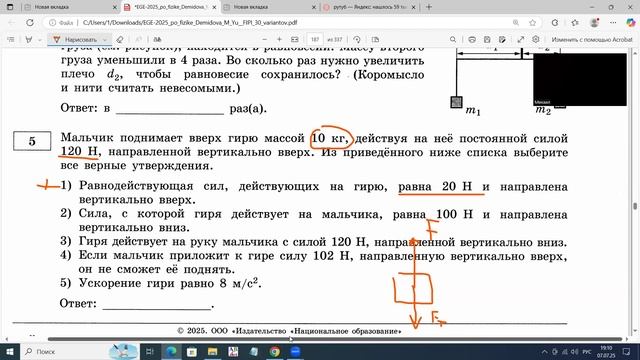Open the volume control in the tray

tap(575, 351)
